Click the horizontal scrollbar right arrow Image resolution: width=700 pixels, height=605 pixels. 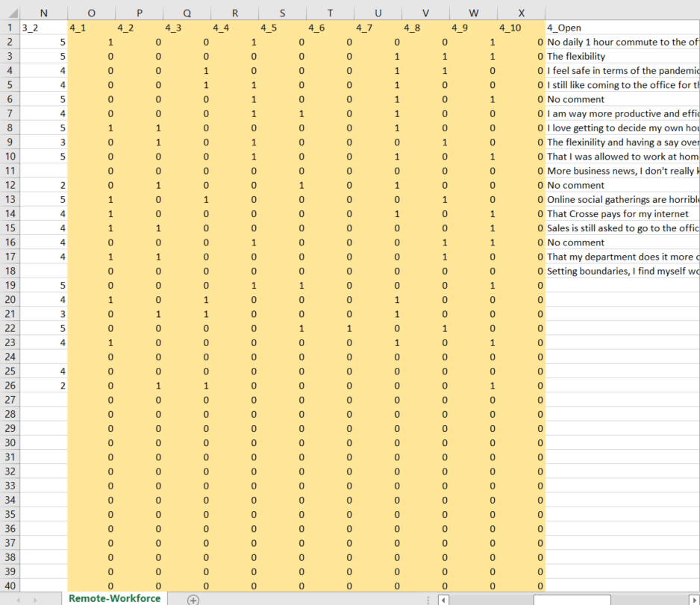[693, 599]
